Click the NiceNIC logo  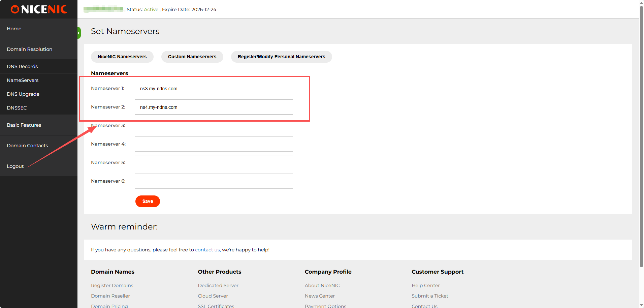39,9
